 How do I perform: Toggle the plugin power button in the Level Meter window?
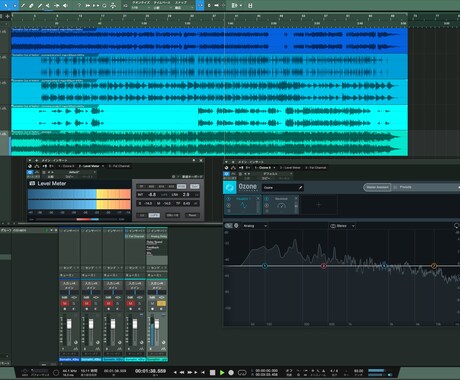click(x=30, y=172)
